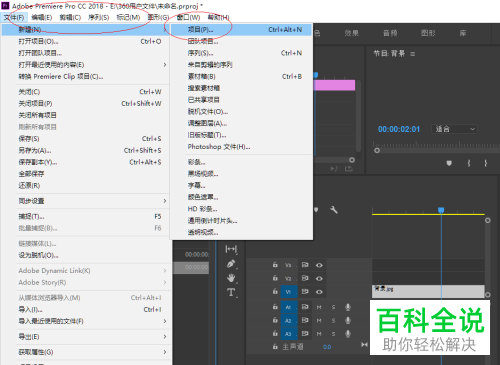Select the 背景.jpg clip on track V1
The width and height of the screenshot is (500, 365).
click(428, 291)
